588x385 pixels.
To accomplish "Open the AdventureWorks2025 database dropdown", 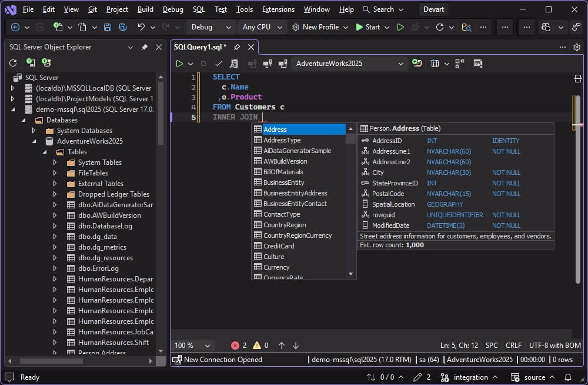I will [349, 64].
